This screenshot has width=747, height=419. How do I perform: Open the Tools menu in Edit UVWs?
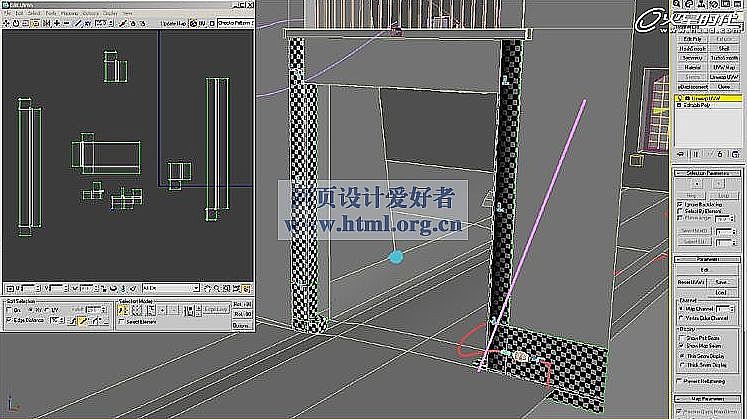pyautogui.click(x=50, y=13)
